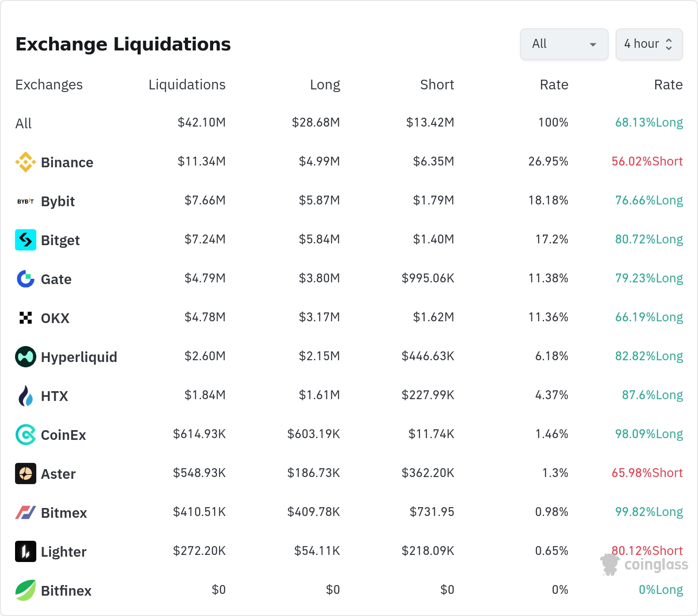Click the Lighter logo icon
This screenshot has width=698, height=616.
click(x=26, y=551)
